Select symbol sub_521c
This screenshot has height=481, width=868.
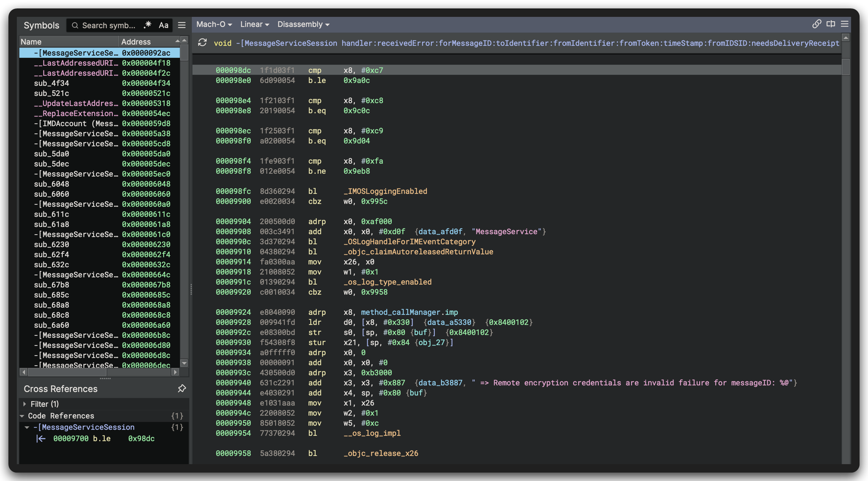(99, 93)
